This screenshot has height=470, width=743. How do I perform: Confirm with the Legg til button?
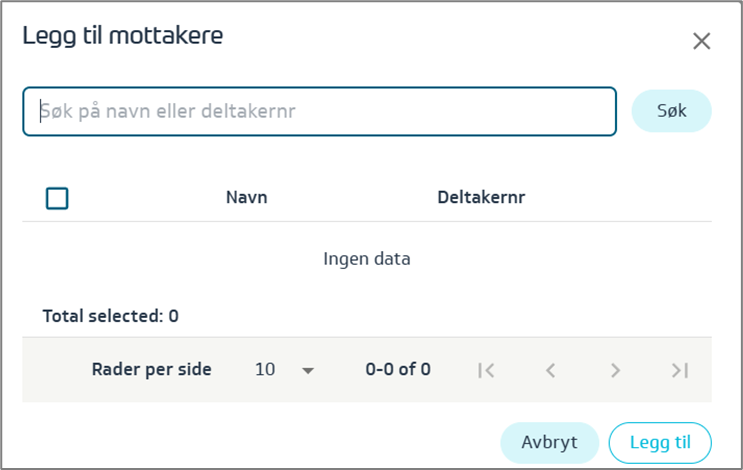pos(660,442)
